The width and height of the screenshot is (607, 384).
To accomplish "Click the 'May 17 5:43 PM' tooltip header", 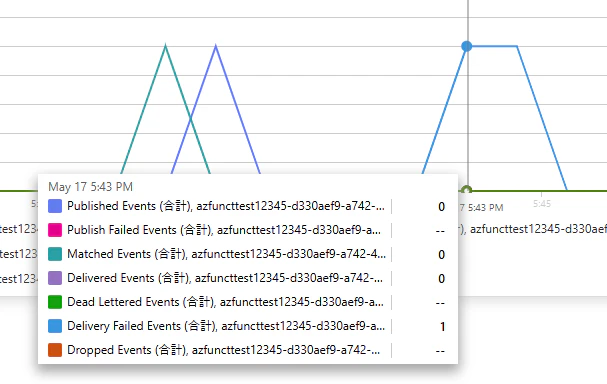I will tap(90, 187).
